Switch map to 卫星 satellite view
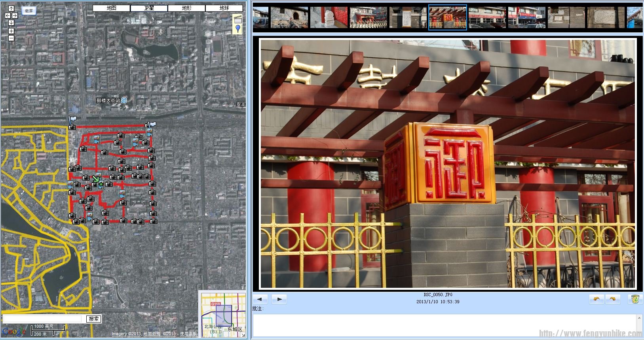Image resolution: width=644 pixels, height=340 pixels. pyautogui.click(x=149, y=8)
